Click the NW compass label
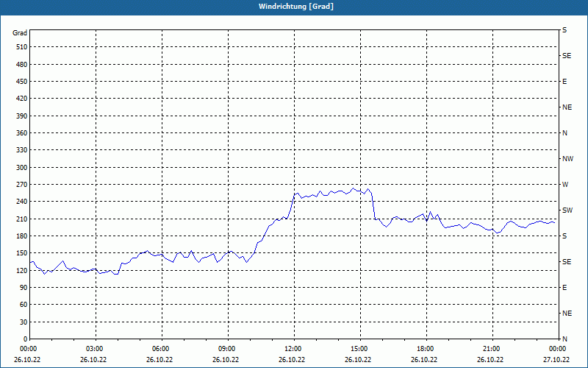Screen dimensions: 588x368 point(567,159)
